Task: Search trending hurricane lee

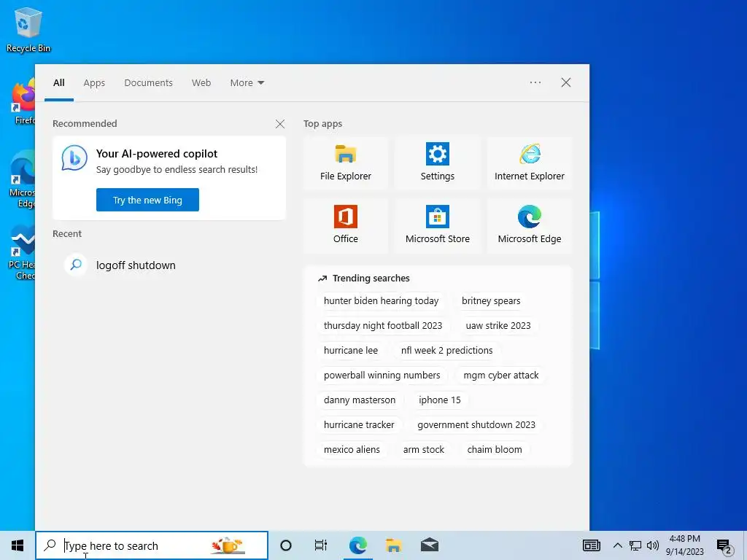Action: [x=351, y=351]
